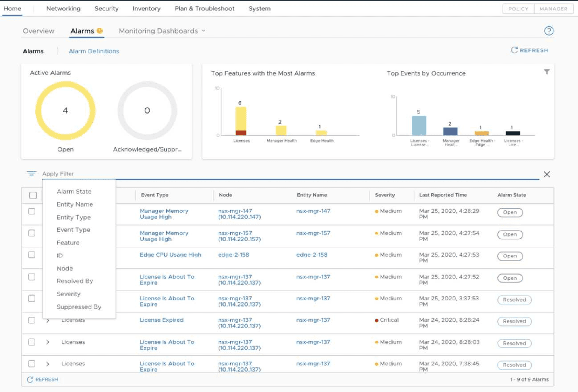Click in the Apply Filter input field

click(290, 173)
